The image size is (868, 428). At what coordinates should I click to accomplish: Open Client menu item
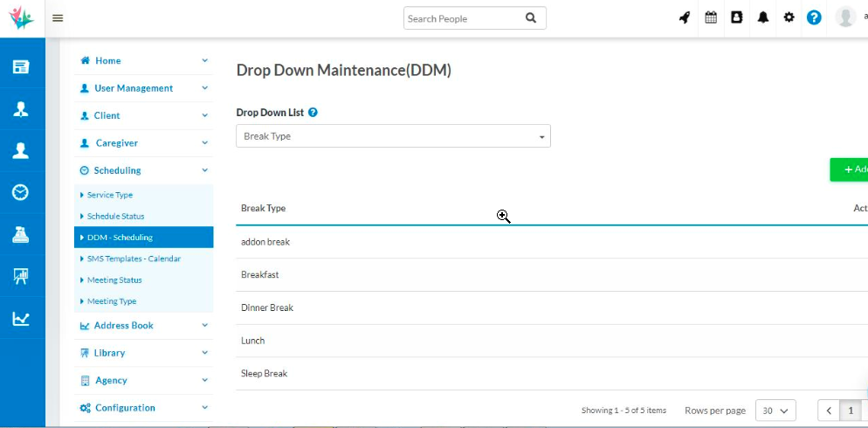[107, 115]
